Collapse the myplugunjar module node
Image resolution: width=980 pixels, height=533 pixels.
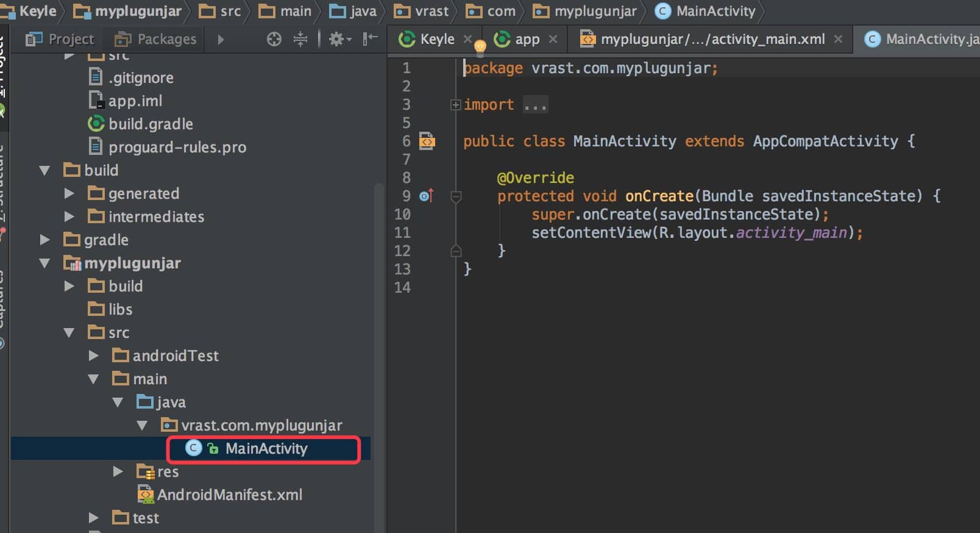44,263
